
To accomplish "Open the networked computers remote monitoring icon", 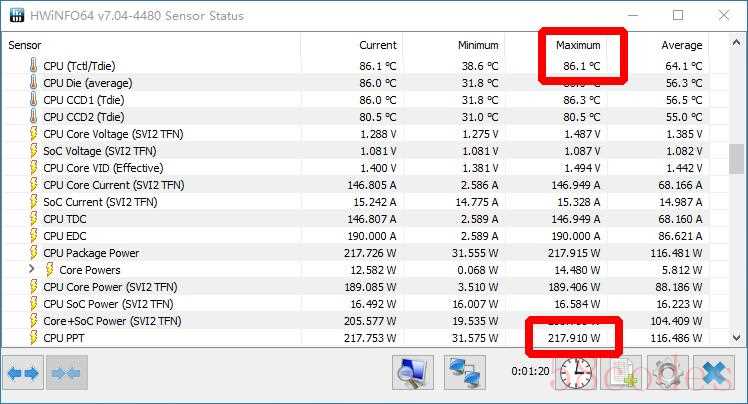I will [465, 373].
